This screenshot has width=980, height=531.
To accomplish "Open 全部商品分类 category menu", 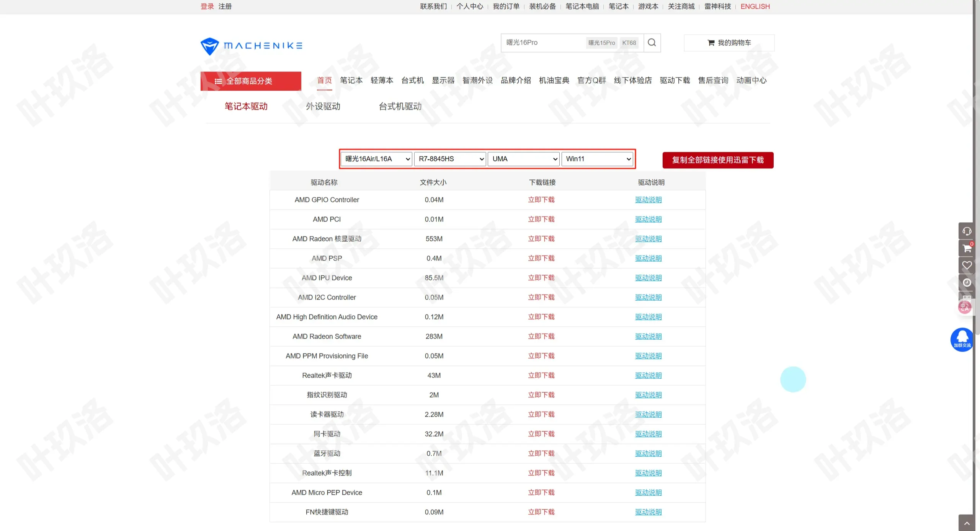I will pyautogui.click(x=251, y=81).
